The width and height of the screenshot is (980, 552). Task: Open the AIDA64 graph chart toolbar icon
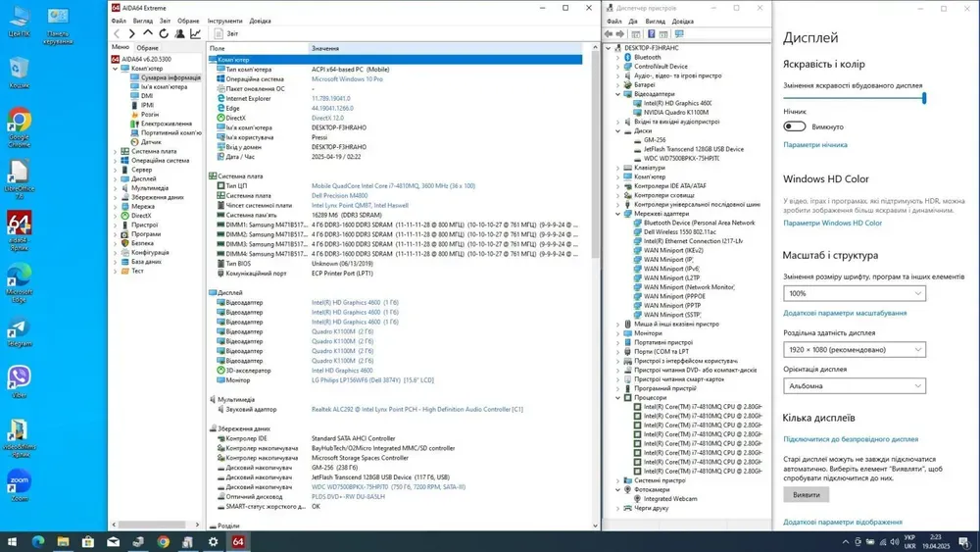pyautogui.click(x=195, y=34)
